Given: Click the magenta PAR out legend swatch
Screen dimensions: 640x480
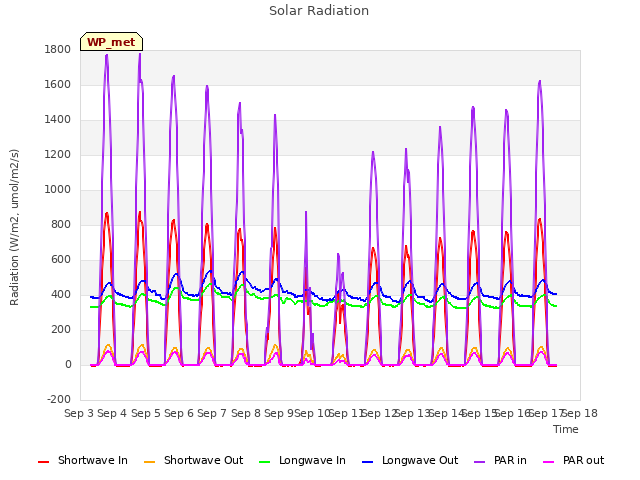Looking at the screenshot, I should [x=549, y=462].
